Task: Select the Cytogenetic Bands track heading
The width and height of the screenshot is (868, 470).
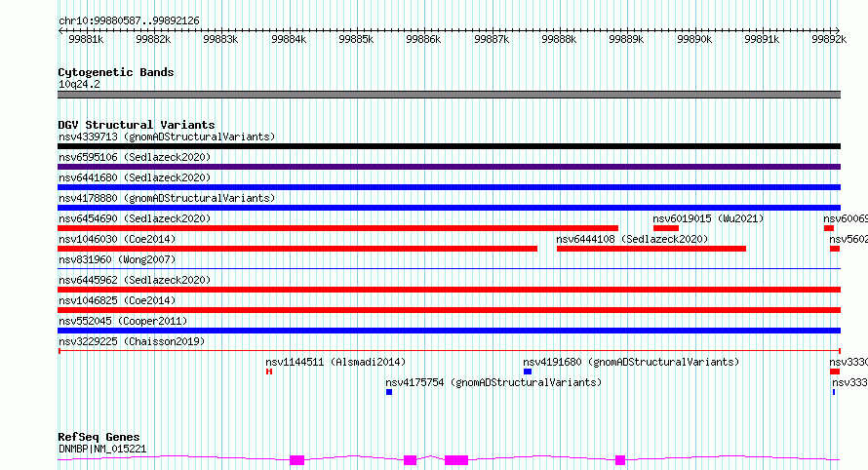Action: click(x=116, y=72)
